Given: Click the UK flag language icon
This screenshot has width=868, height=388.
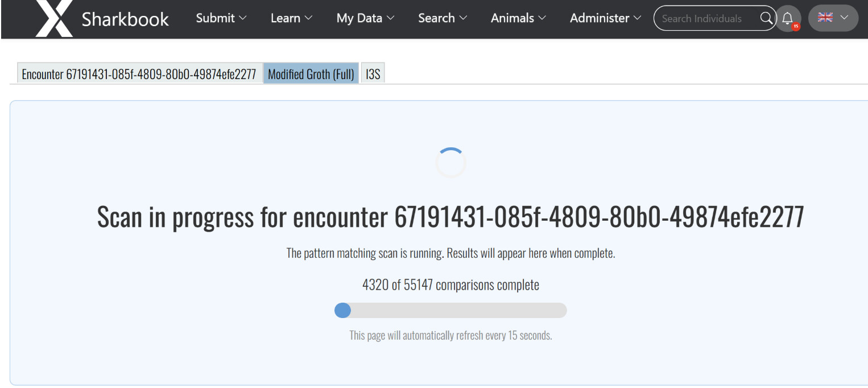Looking at the screenshot, I should (825, 18).
